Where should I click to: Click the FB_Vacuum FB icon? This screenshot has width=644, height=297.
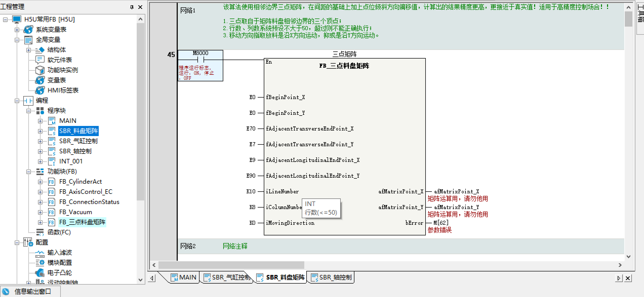[51, 212]
